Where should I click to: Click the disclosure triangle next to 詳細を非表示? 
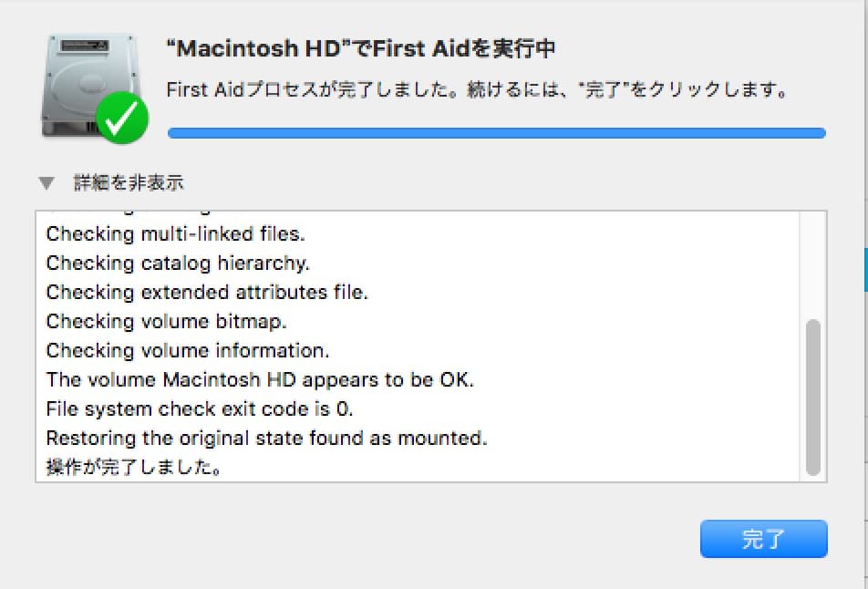pos(46,181)
